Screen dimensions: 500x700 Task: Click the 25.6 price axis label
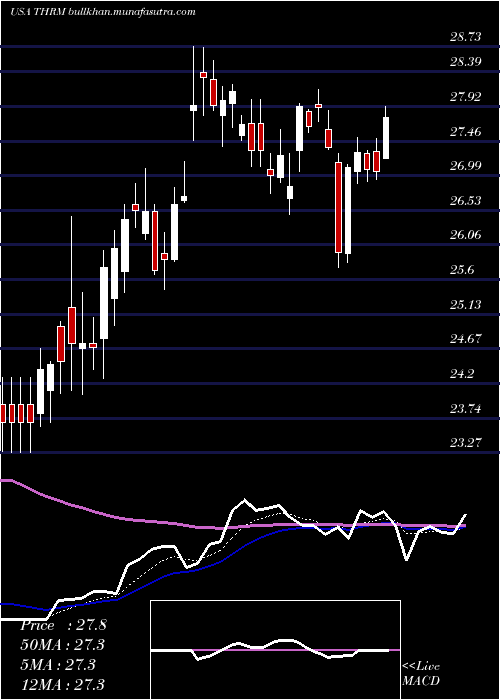462,270
